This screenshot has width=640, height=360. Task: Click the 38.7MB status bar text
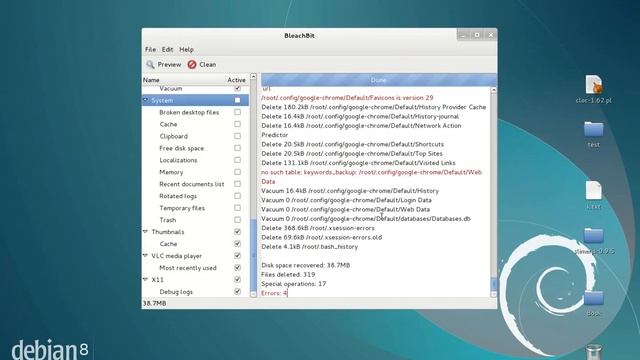point(154,303)
